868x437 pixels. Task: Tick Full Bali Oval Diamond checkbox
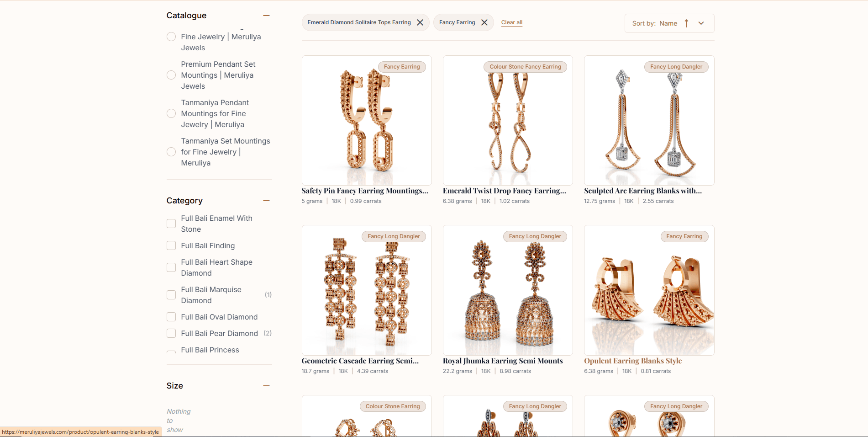[171, 317]
